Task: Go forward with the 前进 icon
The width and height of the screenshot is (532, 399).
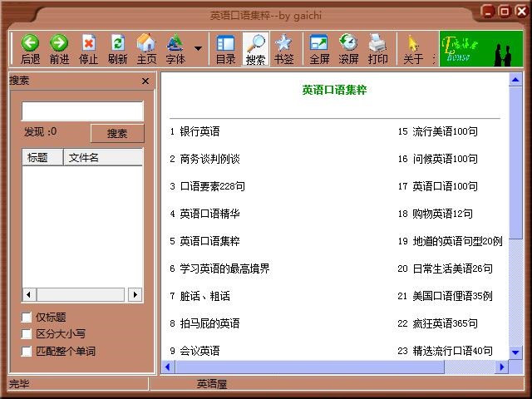Action: click(x=59, y=49)
